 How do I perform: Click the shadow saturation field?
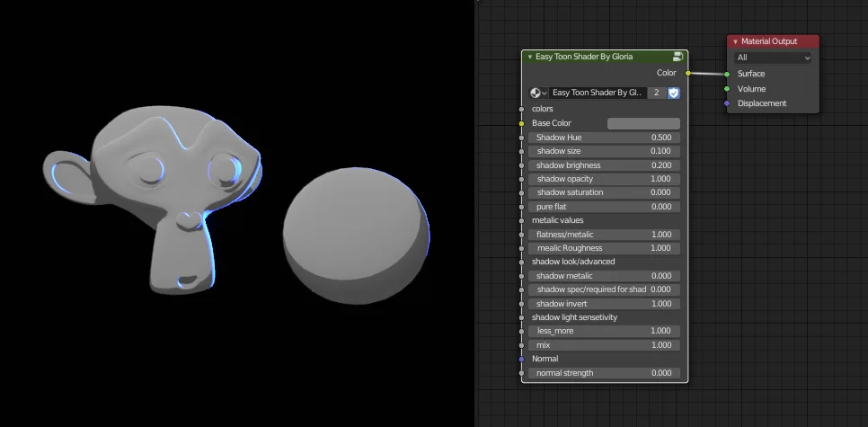[x=605, y=192]
